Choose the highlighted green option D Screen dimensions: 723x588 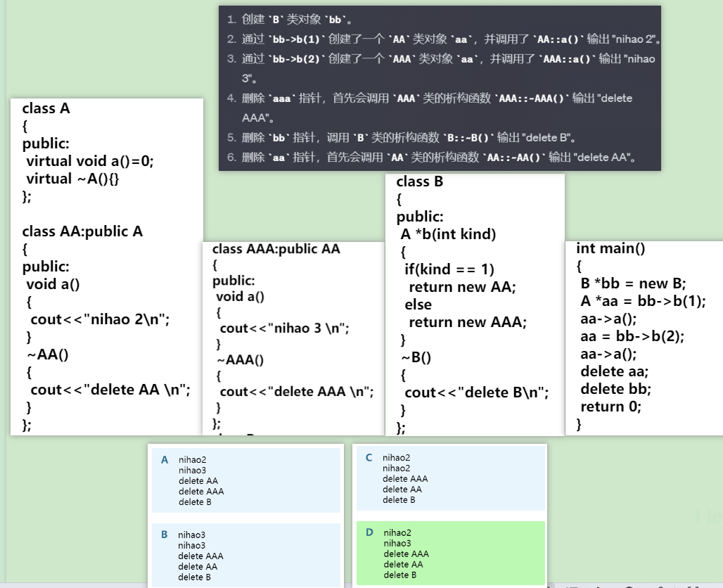pyautogui.click(x=451, y=554)
